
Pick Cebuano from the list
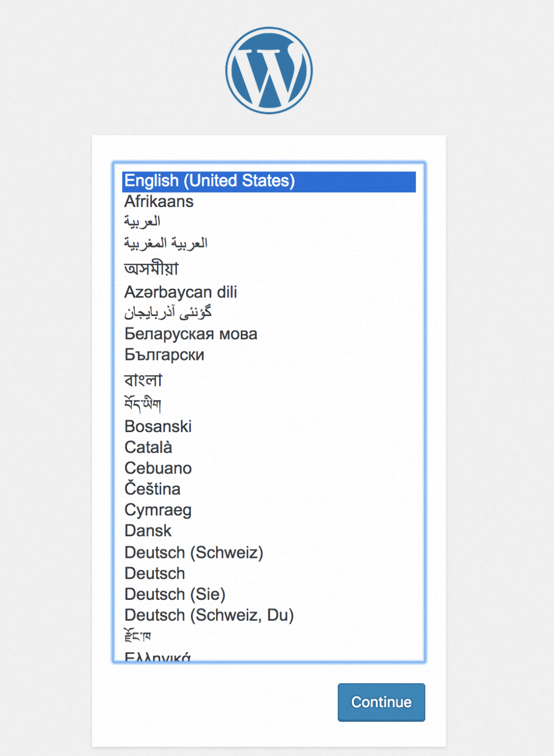pos(158,468)
